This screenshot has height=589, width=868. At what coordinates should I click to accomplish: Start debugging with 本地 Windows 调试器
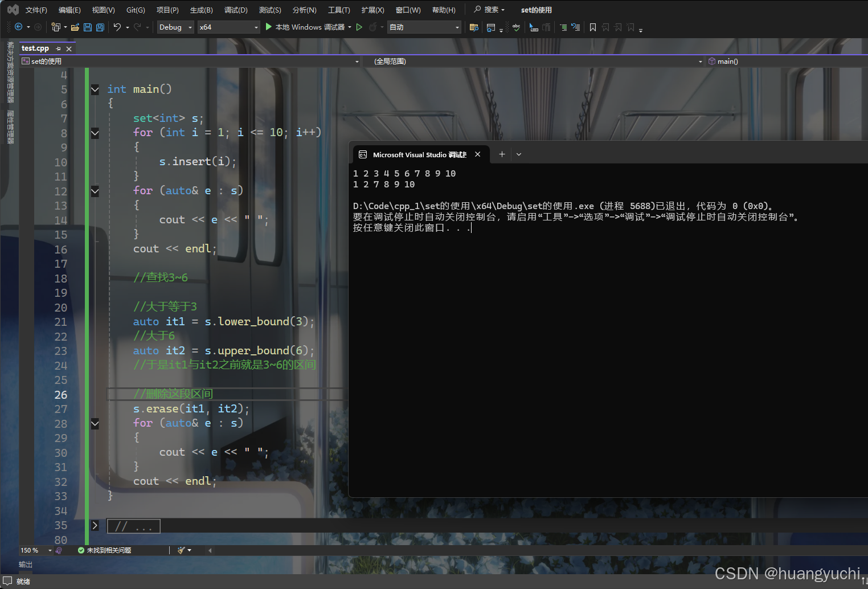(308, 27)
